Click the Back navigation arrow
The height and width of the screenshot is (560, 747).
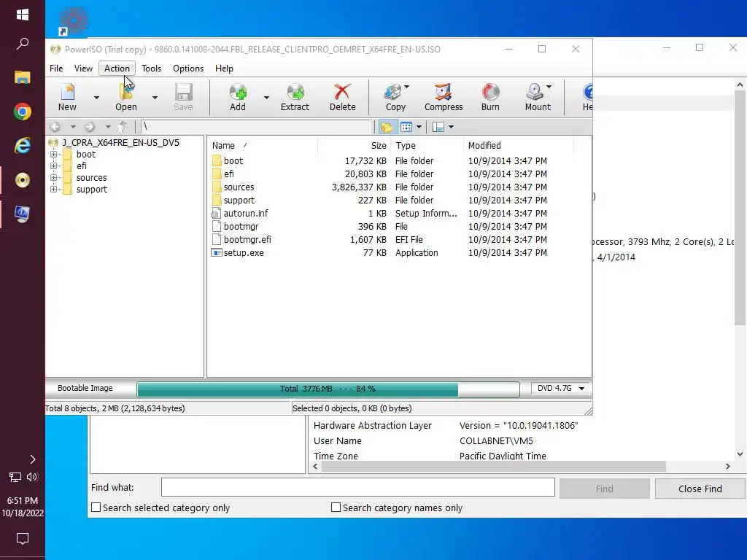coord(55,127)
